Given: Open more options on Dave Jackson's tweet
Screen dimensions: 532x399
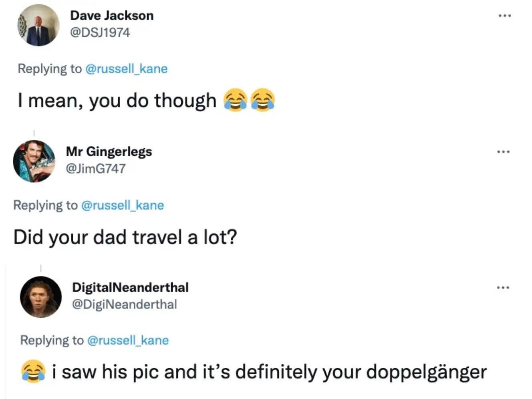Looking at the screenshot, I should tap(504, 16).
